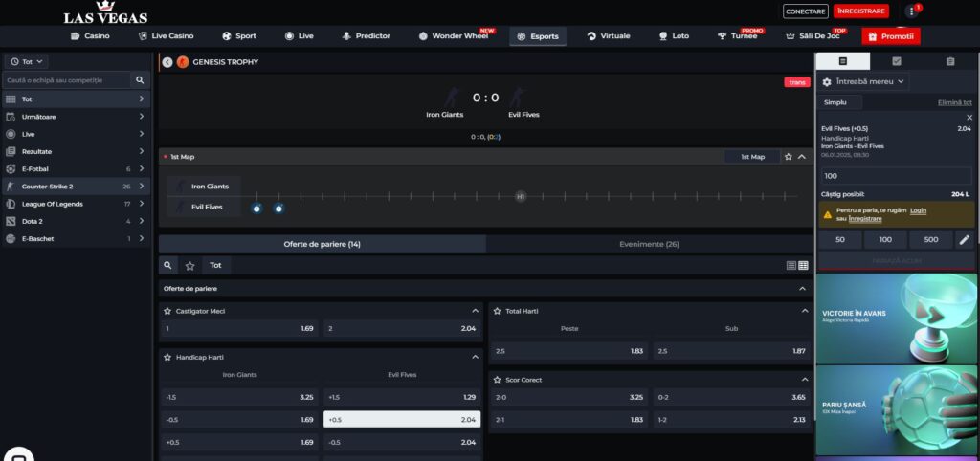Click the second event marker on timeline
980x461 pixels.
[x=278, y=208]
